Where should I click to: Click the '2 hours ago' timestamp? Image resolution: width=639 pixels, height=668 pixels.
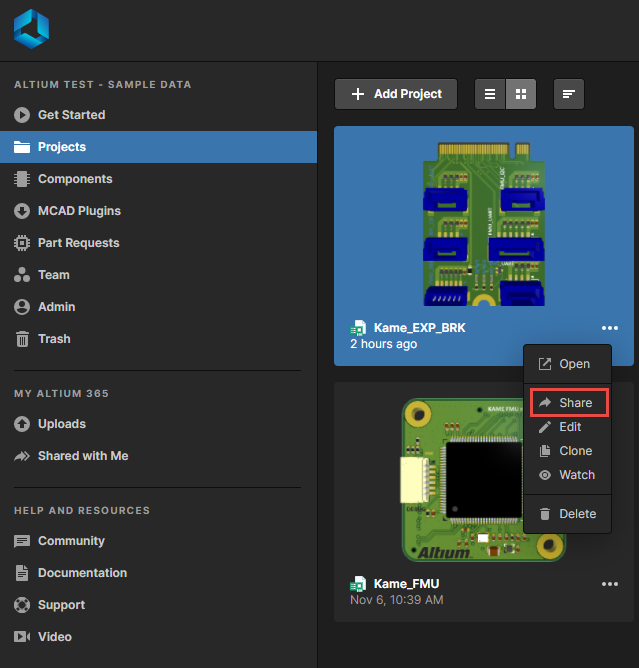[383, 344]
